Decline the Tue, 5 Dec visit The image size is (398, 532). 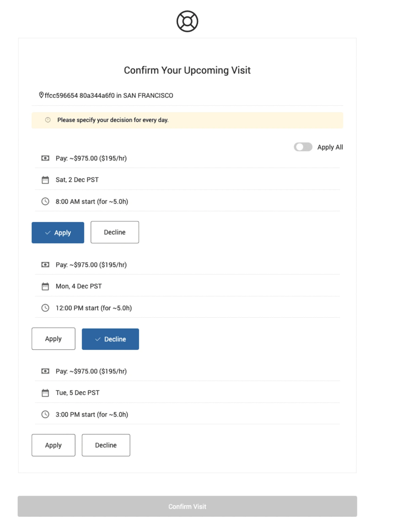point(106,445)
